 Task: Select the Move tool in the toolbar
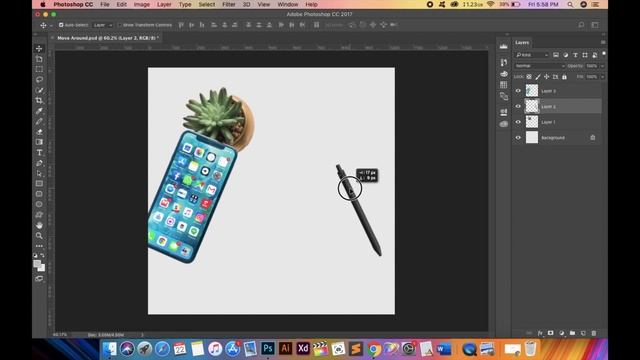tap(39, 49)
